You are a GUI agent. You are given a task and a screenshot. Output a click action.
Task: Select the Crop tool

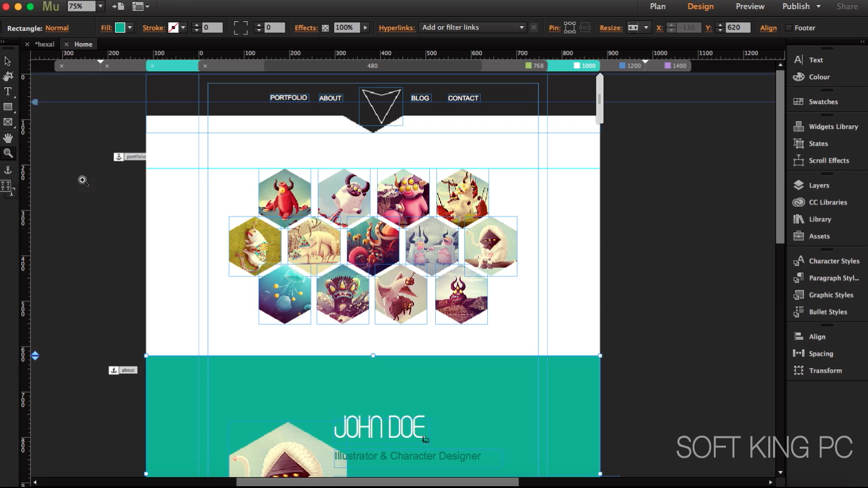point(8,76)
